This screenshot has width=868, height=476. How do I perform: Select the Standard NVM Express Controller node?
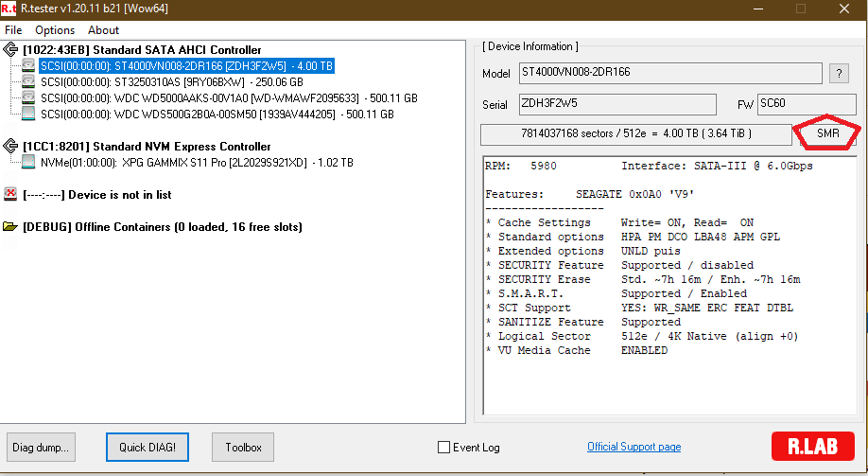(147, 147)
